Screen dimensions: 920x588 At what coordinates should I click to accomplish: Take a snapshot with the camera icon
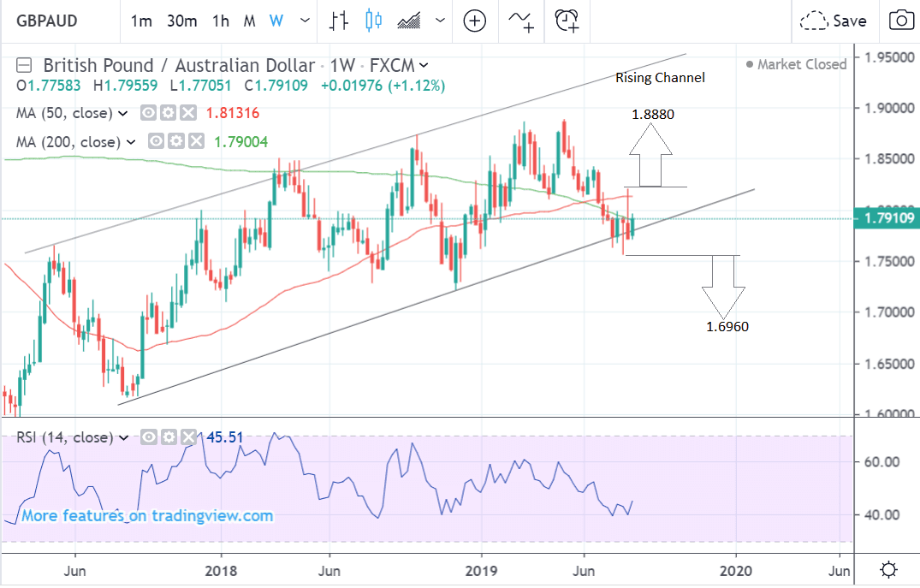[x=899, y=21]
